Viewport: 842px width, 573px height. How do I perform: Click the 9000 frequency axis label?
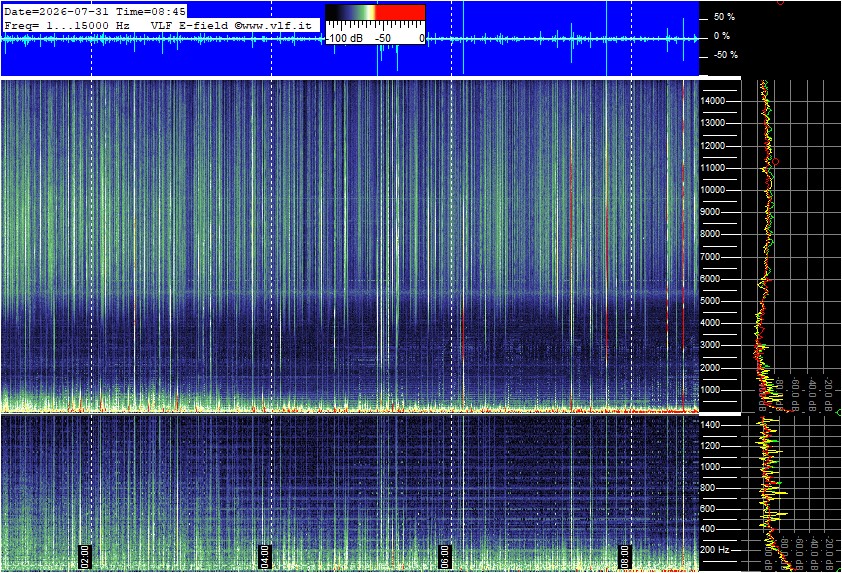pyautogui.click(x=710, y=212)
